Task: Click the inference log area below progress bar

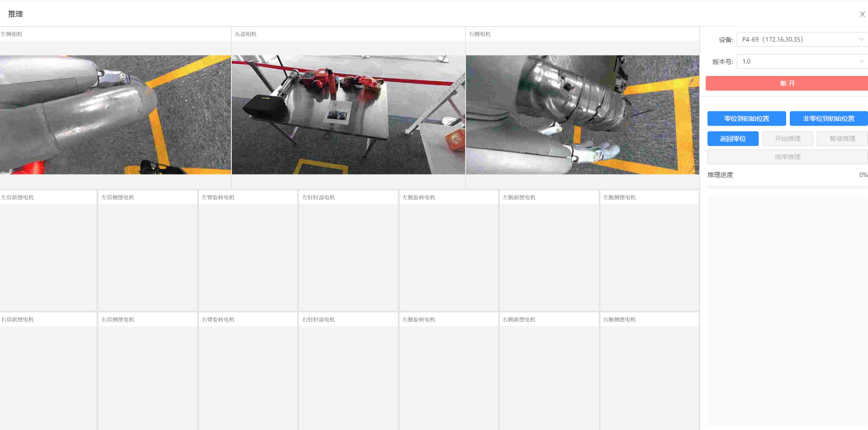Action: [787, 311]
